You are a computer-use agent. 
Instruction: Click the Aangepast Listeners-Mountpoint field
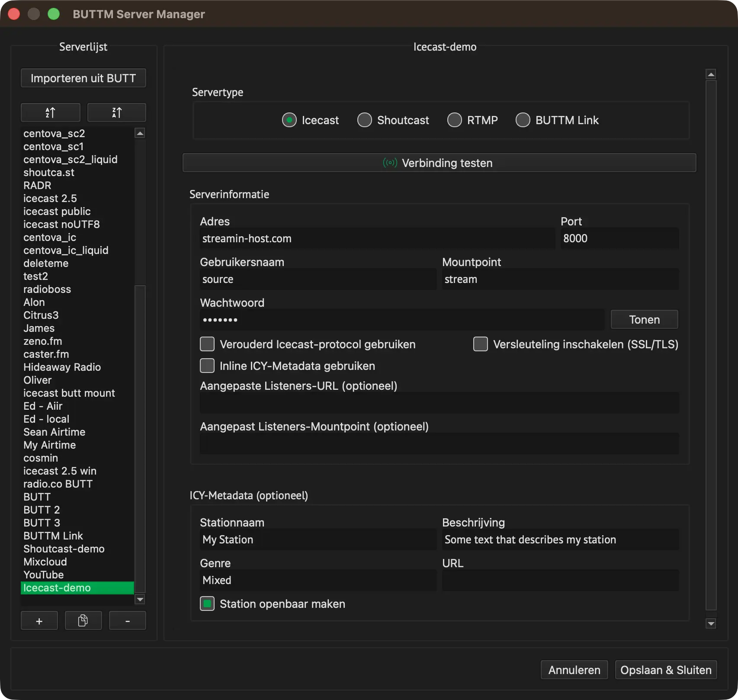coord(440,443)
